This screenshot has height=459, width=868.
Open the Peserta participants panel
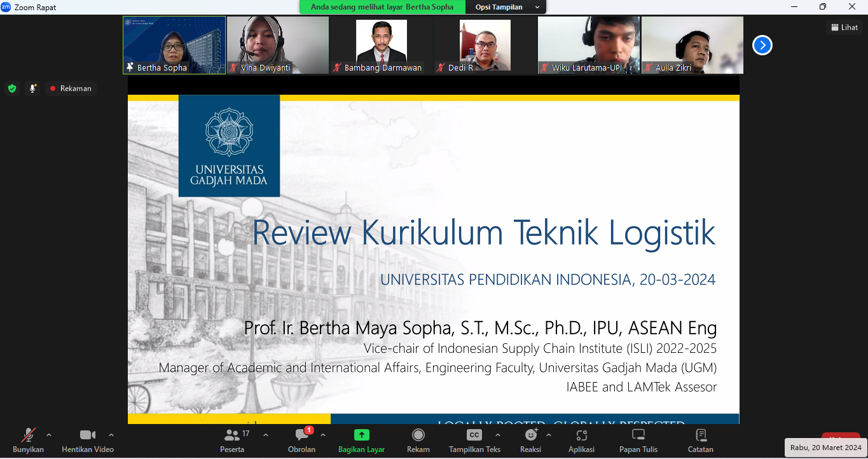[x=232, y=441]
